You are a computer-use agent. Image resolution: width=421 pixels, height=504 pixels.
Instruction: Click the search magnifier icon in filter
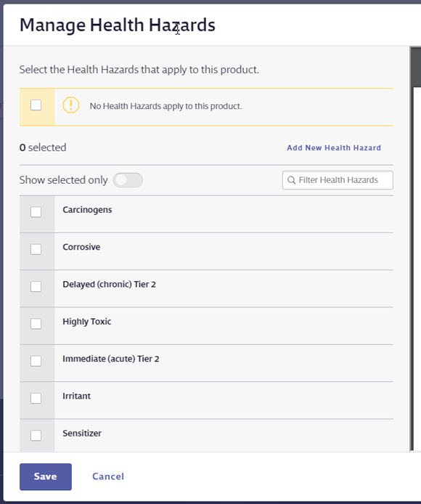(x=291, y=180)
